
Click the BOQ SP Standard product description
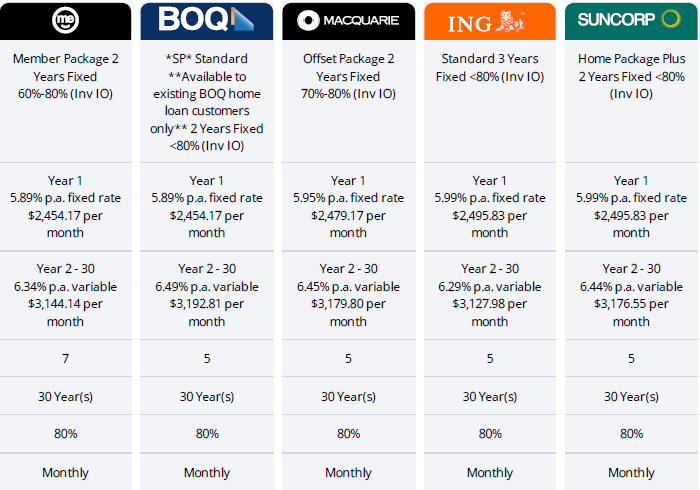207,102
